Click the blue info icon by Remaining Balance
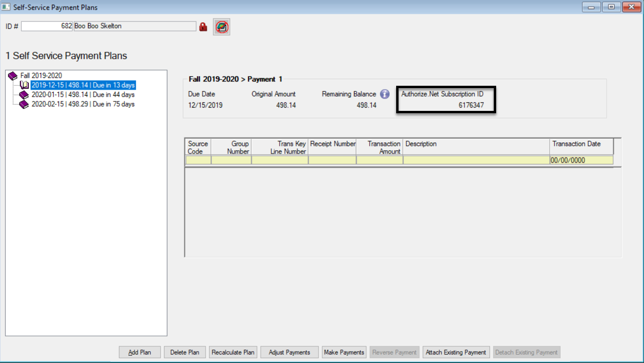This screenshot has width=644, height=363. point(385,94)
